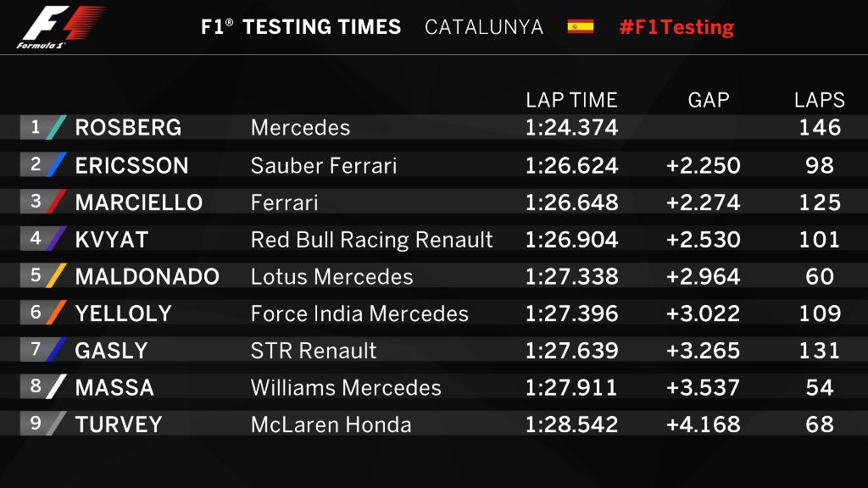Viewport: 868px width, 488px height.
Task: Select the ROSBERG driver name
Action: (128, 128)
